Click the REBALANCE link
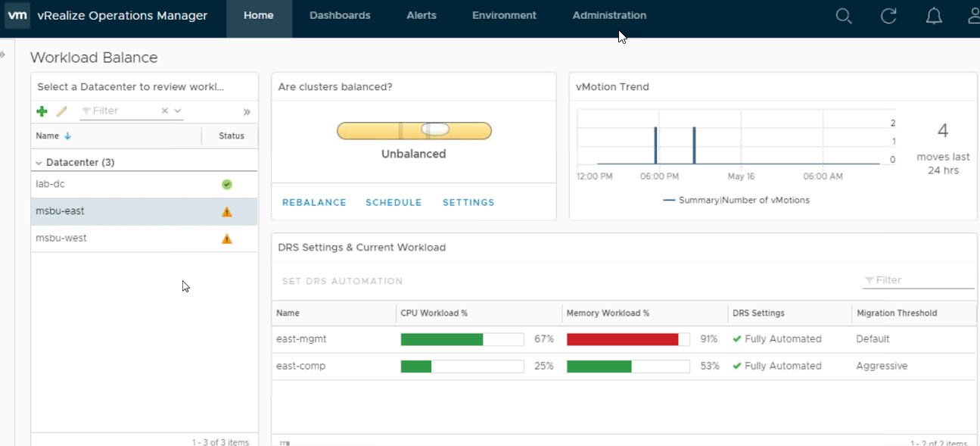 314,203
